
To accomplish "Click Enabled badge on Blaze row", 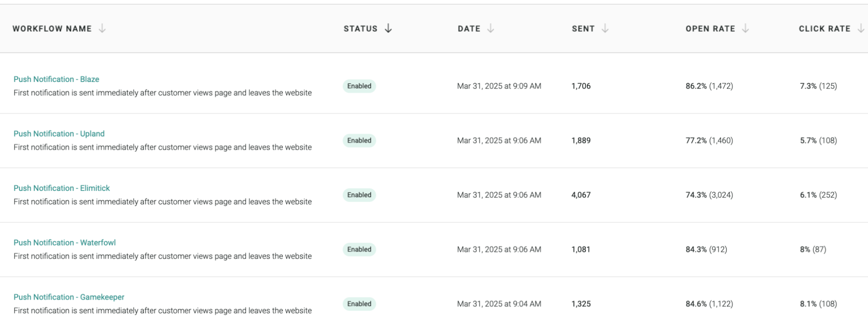I will (359, 86).
